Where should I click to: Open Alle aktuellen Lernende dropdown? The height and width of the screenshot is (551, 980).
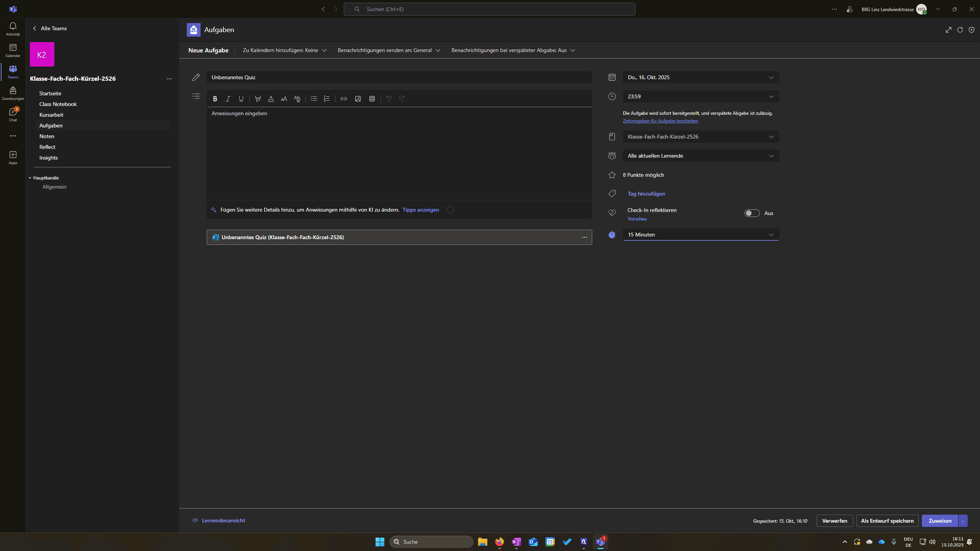pyautogui.click(x=701, y=156)
